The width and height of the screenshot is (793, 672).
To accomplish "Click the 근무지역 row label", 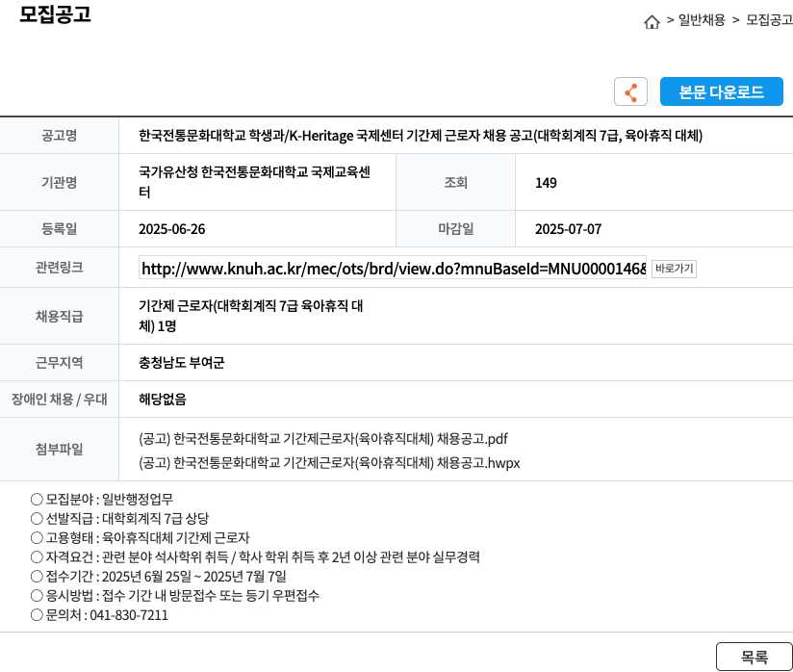I will 59,363.
